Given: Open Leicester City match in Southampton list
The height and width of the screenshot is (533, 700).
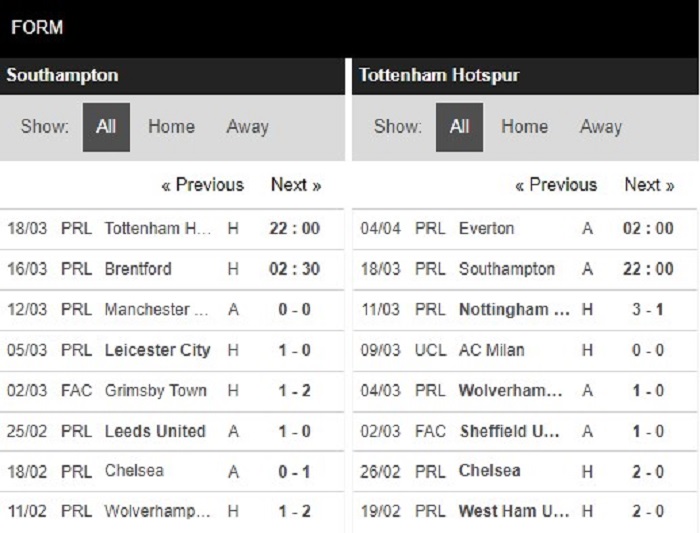Looking at the screenshot, I should click(172, 350).
